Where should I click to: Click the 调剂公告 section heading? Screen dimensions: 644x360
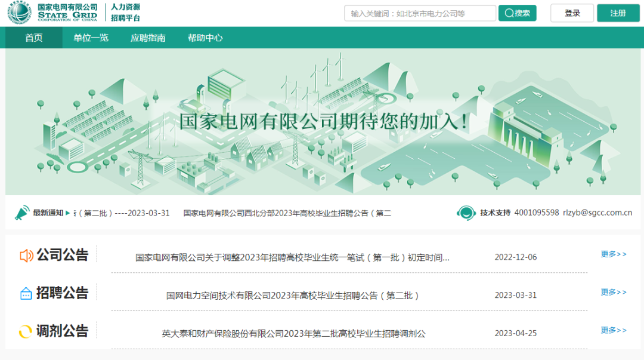63,331
